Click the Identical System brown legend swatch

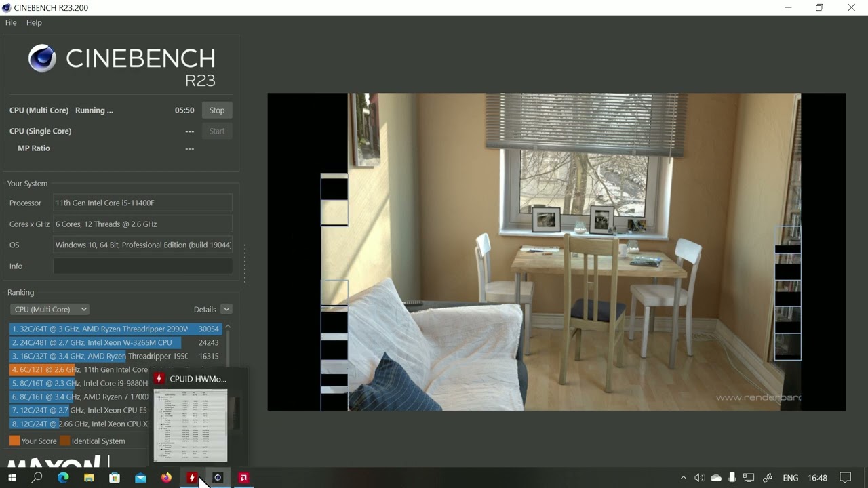64,441
